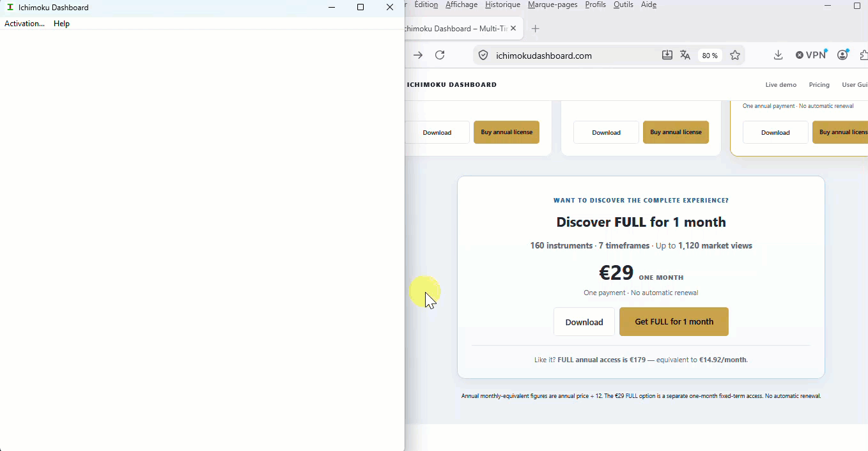The height and width of the screenshot is (451, 868).
Task: Reset the 80 % zoom level badge
Action: pyautogui.click(x=709, y=56)
